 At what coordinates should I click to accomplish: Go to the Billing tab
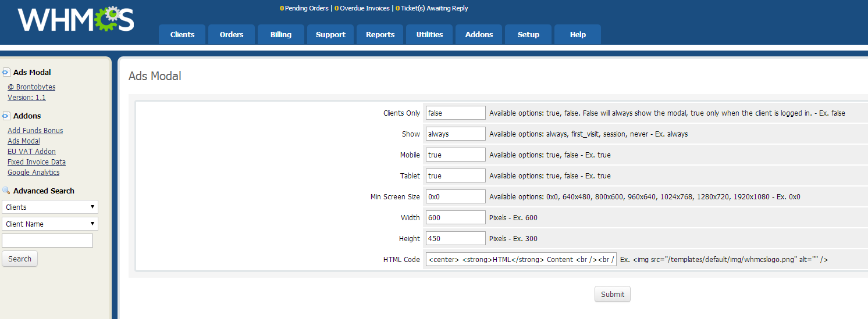point(280,35)
